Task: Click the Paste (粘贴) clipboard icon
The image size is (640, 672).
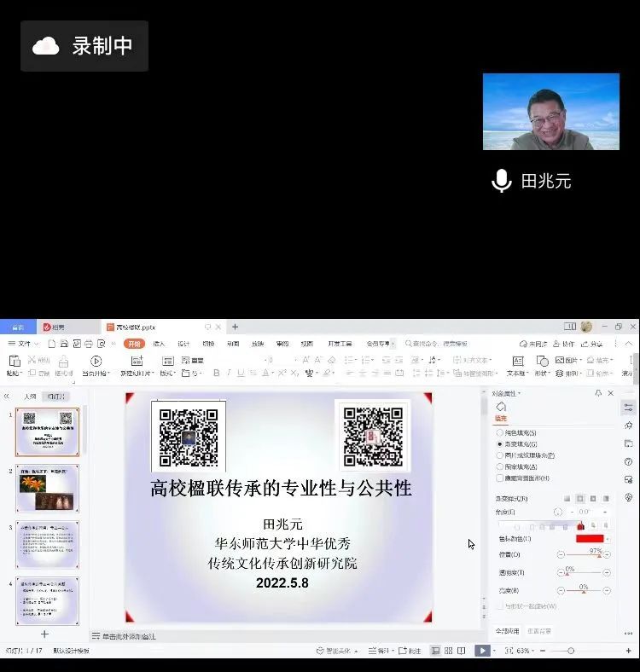Action: [x=14, y=362]
